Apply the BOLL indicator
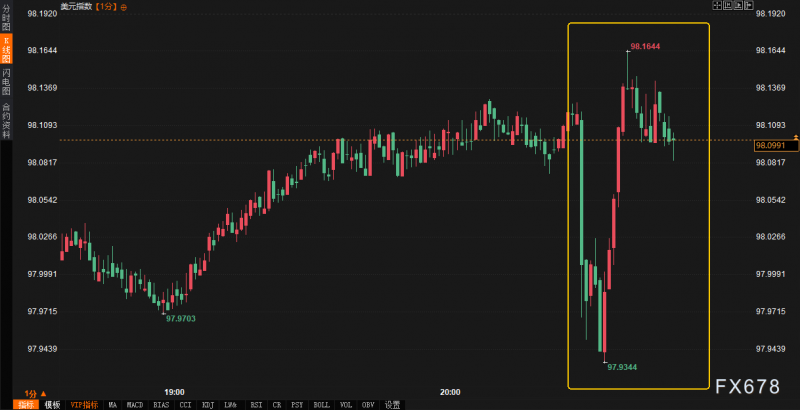The height and width of the screenshot is (410, 800). coord(321,405)
